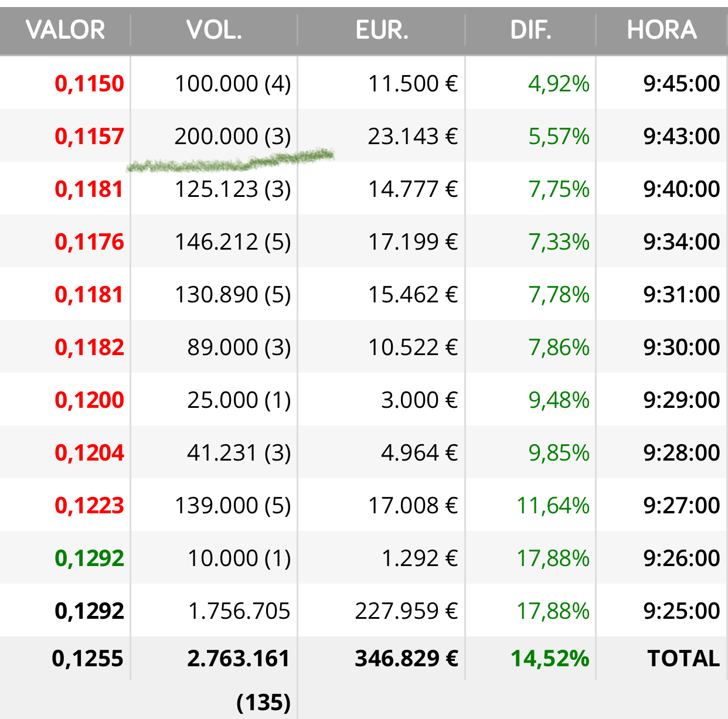Select the total volume 2.763.161
This screenshot has height=719, width=728.
click(239, 659)
